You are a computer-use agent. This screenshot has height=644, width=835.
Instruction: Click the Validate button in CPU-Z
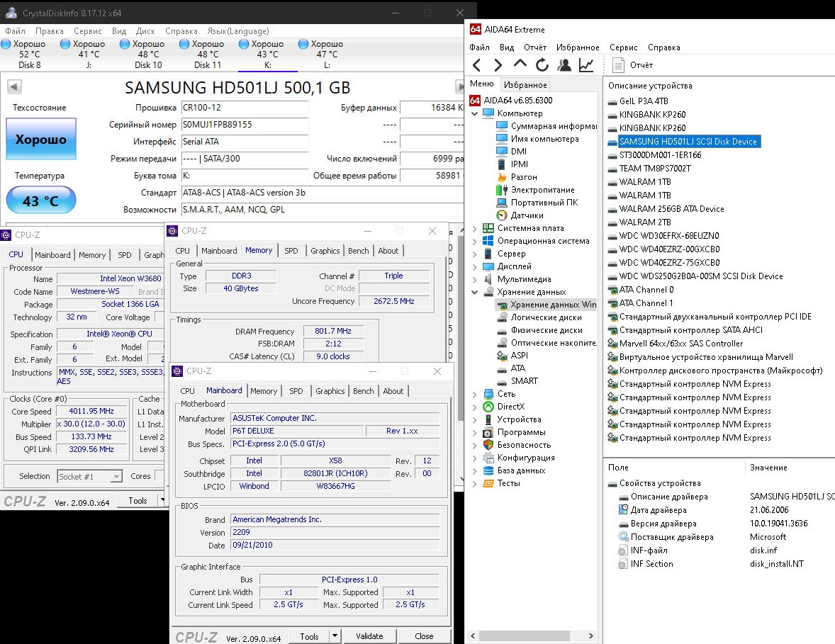coord(369,636)
